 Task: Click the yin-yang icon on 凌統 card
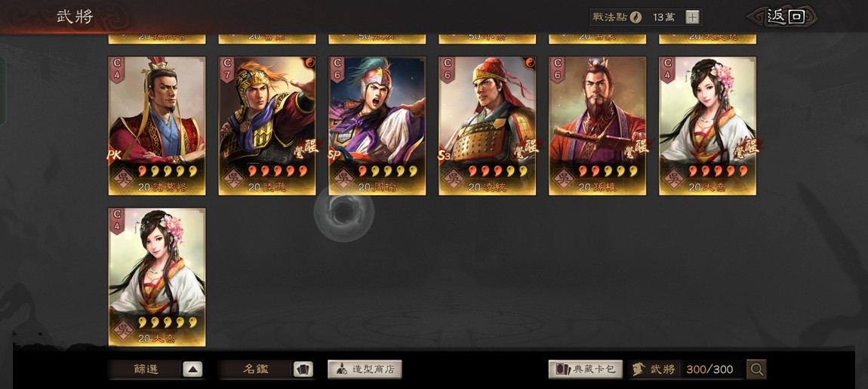[x=529, y=63]
